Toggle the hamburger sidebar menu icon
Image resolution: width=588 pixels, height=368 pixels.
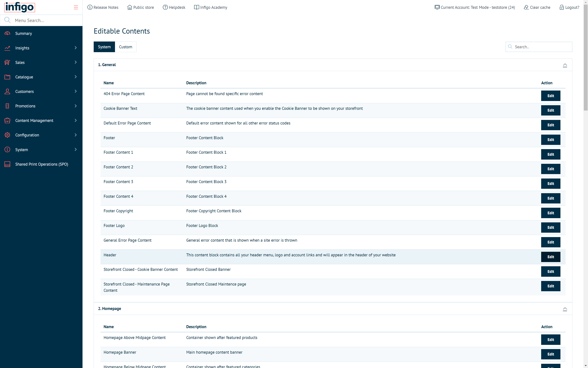76,7
